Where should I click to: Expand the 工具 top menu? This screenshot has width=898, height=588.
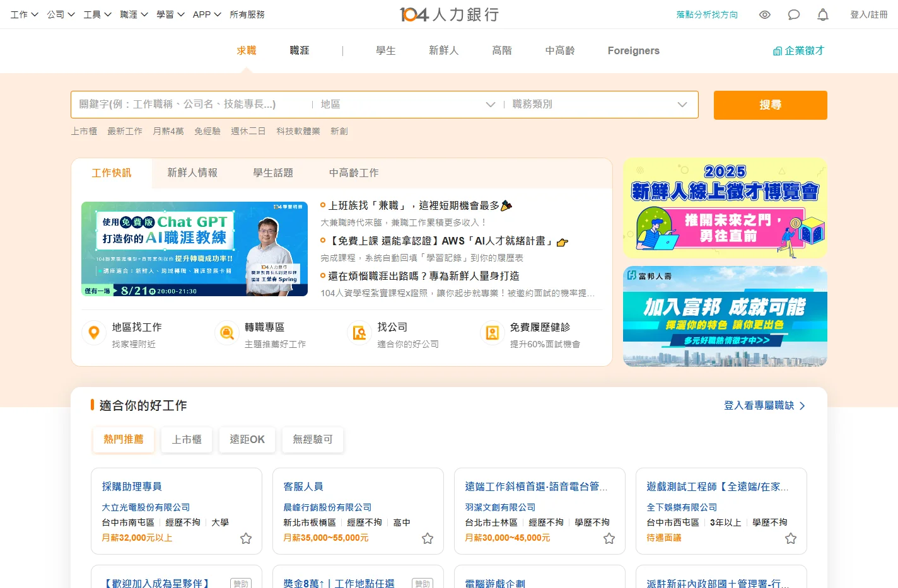(x=97, y=14)
